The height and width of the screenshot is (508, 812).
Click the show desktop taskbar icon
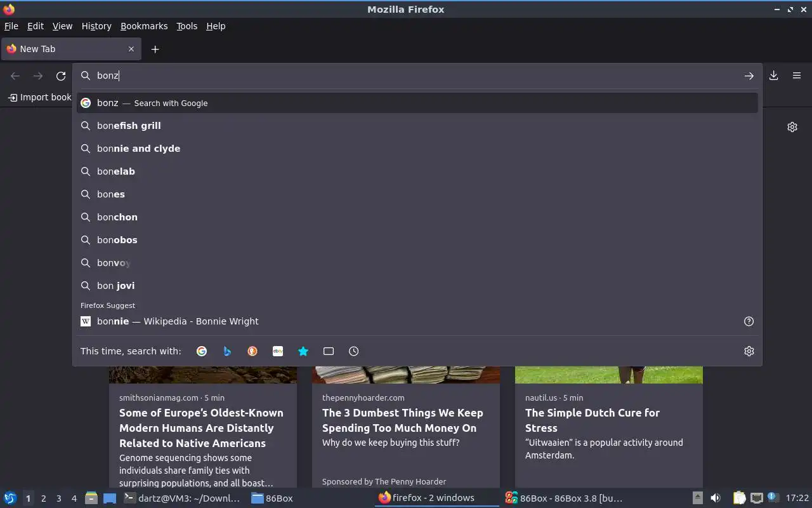click(x=110, y=498)
